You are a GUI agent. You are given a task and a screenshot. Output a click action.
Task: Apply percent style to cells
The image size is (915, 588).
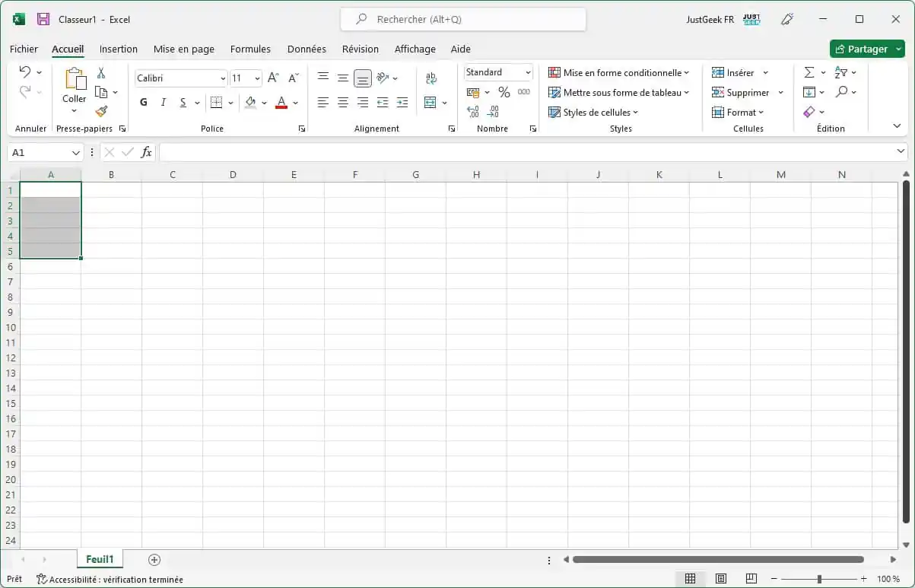[x=504, y=92]
